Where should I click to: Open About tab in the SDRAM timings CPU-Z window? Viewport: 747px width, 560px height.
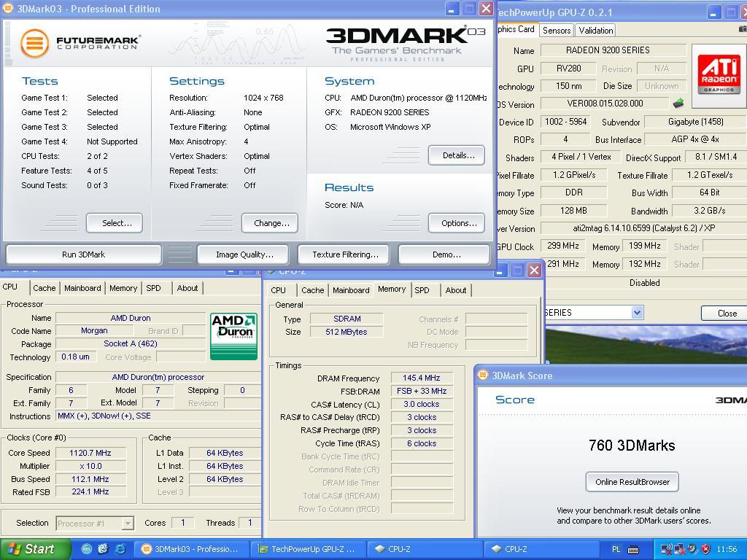tap(456, 290)
